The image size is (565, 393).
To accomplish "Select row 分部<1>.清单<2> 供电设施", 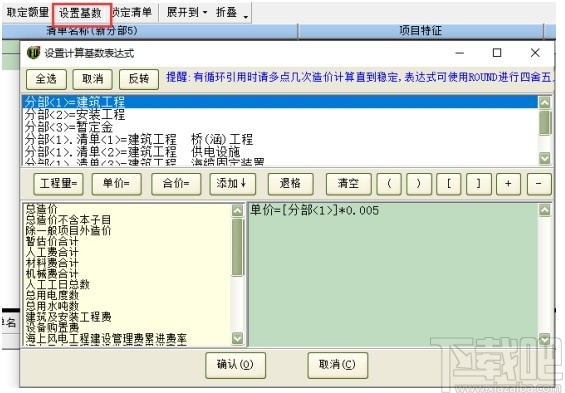I will pyautogui.click(x=280, y=151).
